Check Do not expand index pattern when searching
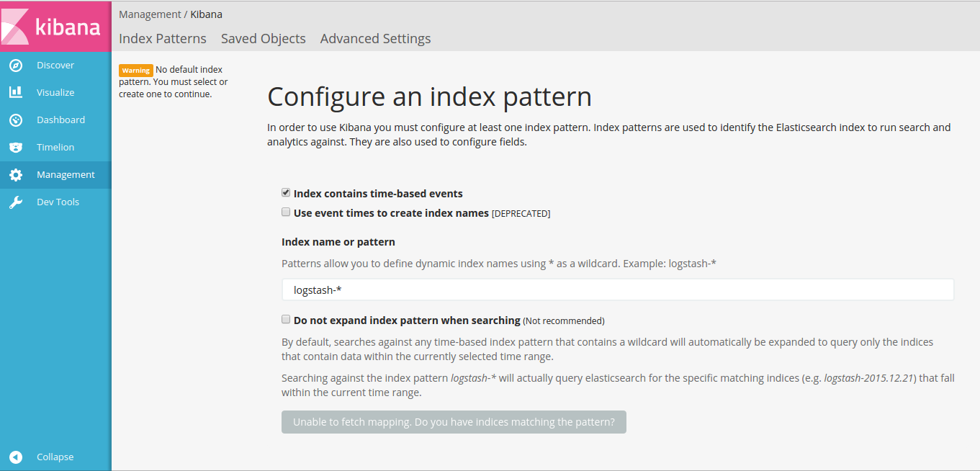Image resolution: width=980 pixels, height=471 pixels. coord(286,319)
